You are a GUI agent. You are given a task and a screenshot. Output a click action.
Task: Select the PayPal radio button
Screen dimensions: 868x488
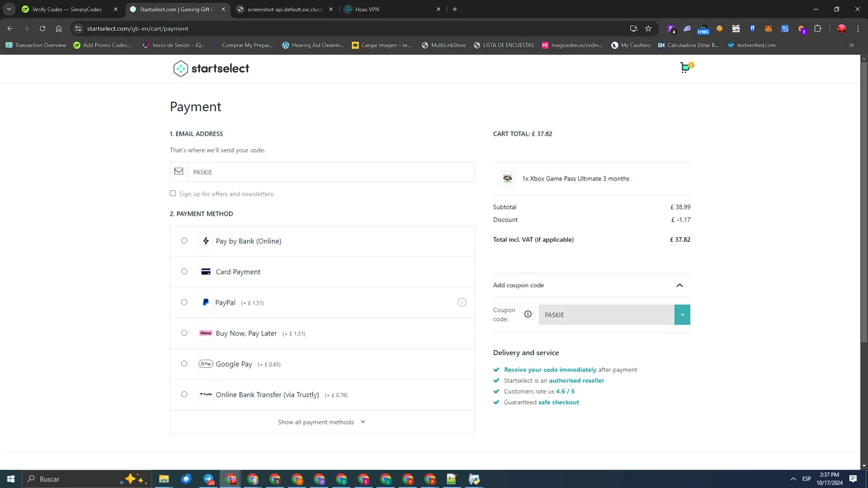[x=184, y=302]
